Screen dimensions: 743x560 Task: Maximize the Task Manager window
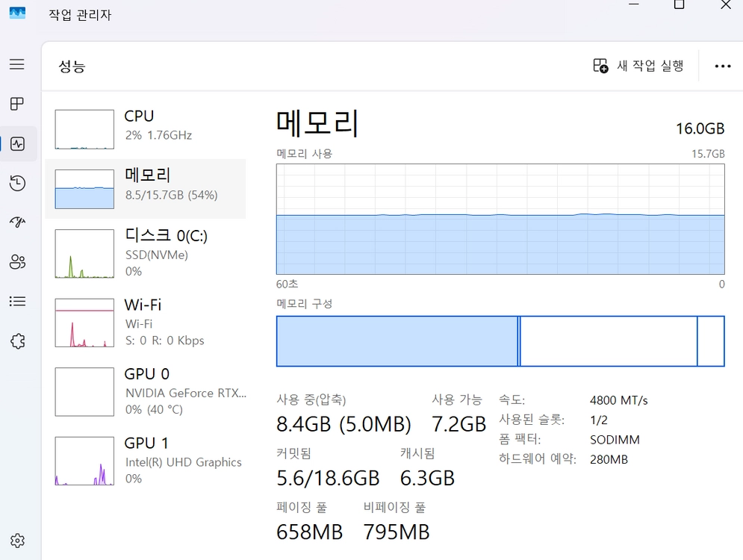coord(679,4)
